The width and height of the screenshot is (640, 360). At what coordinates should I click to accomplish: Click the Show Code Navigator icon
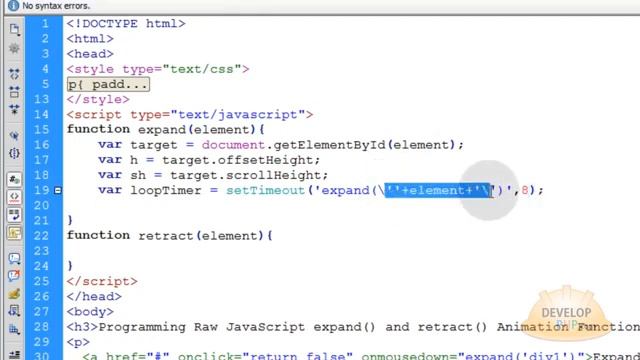click(x=14, y=48)
